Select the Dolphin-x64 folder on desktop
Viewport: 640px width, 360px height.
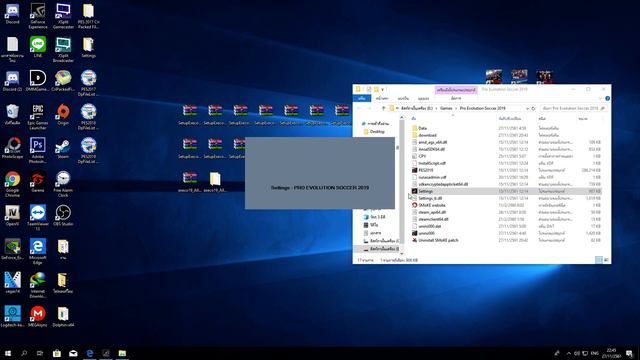63,316
